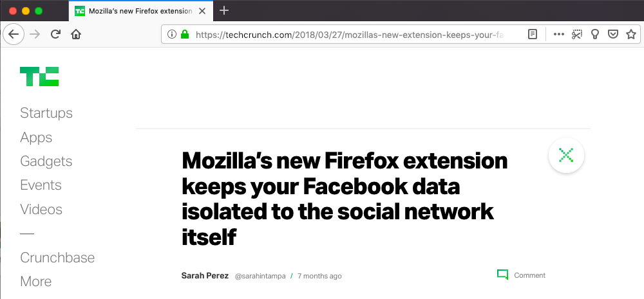The width and height of the screenshot is (644, 299).
Task: Navigate to Gadgets in the sidebar
Action: point(46,161)
